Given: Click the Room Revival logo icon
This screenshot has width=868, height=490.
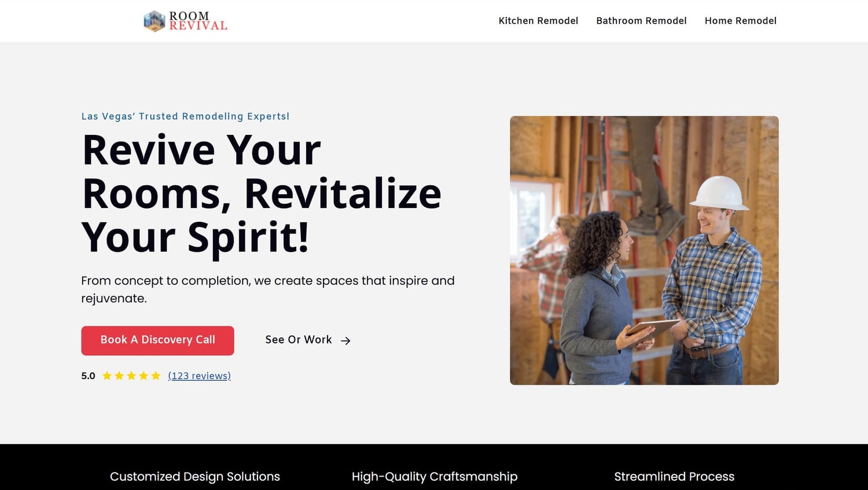Looking at the screenshot, I should [x=155, y=21].
